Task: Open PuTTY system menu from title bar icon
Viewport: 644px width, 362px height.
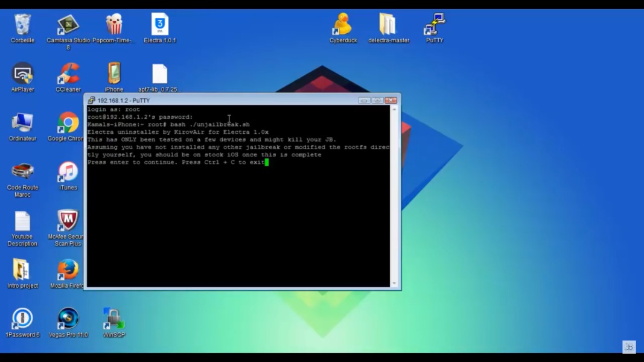Action: pos(91,101)
